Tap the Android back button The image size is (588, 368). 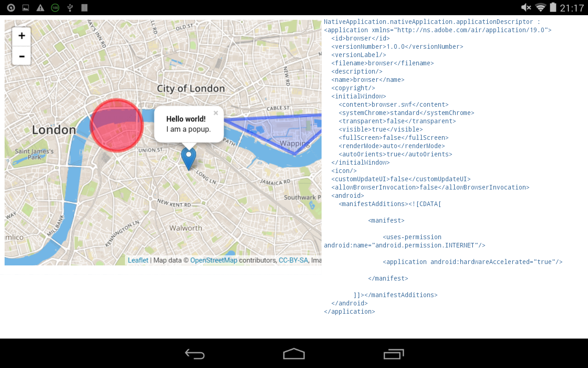coord(195,354)
